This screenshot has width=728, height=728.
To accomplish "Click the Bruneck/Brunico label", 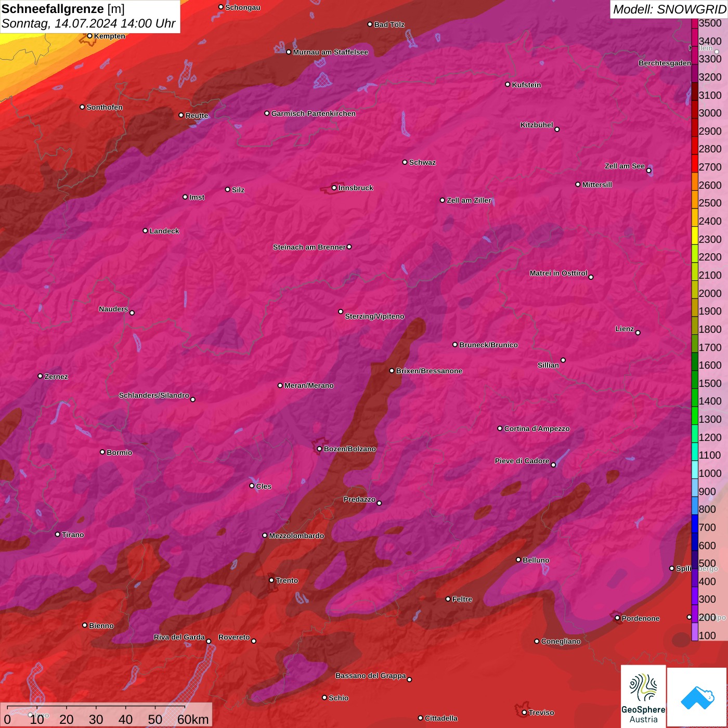I will coord(488,345).
